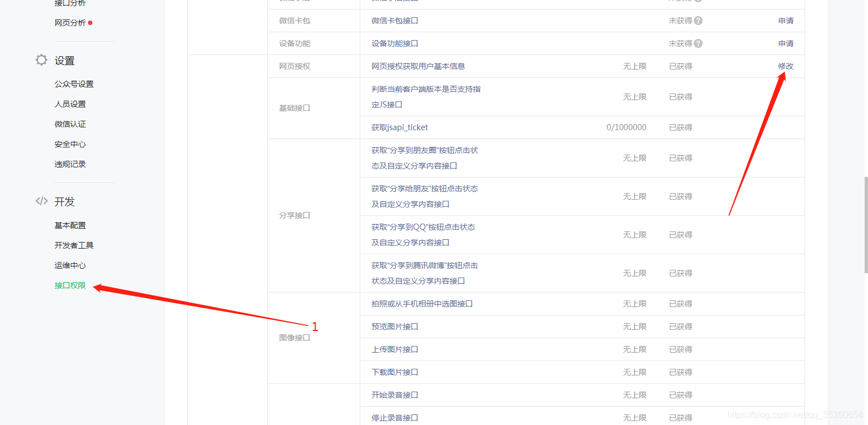
Task: Click 无上限 in 分享到QQ row
Action: coord(635,235)
